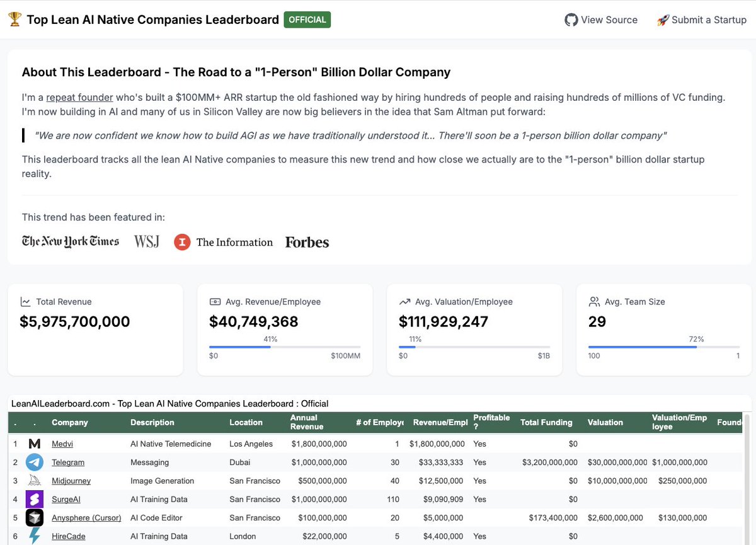Viewport: 756px width, 545px height.
Task: Click the LeanAILeaderboard.com table title
Action: point(170,403)
